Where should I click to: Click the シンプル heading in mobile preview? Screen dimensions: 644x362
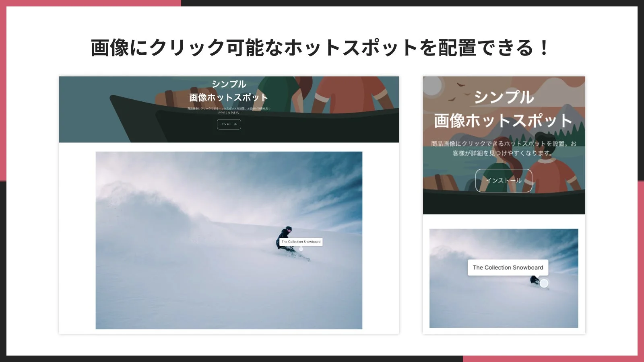[x=504, y=97]
